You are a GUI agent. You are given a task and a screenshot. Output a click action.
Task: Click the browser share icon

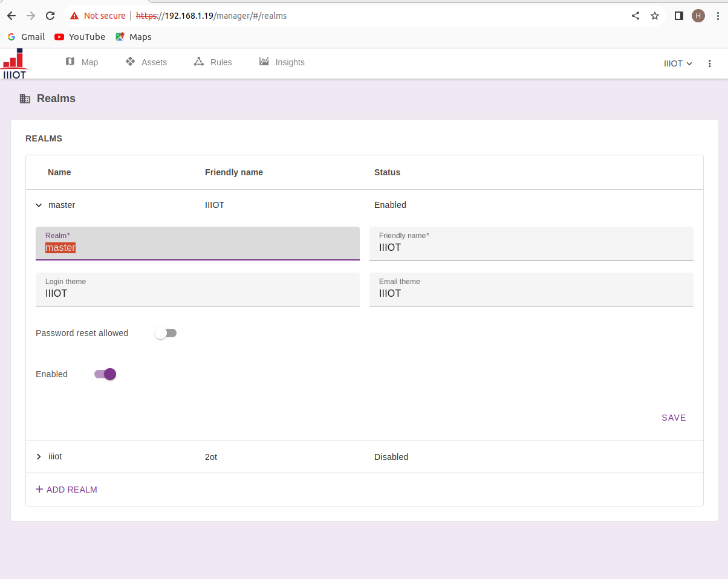tap(635, 16)
